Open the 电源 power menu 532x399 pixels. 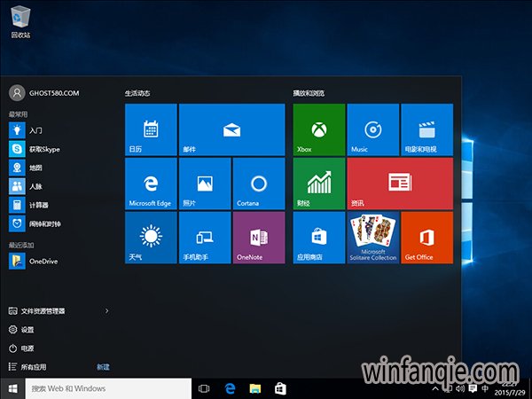tap(21, 348)
